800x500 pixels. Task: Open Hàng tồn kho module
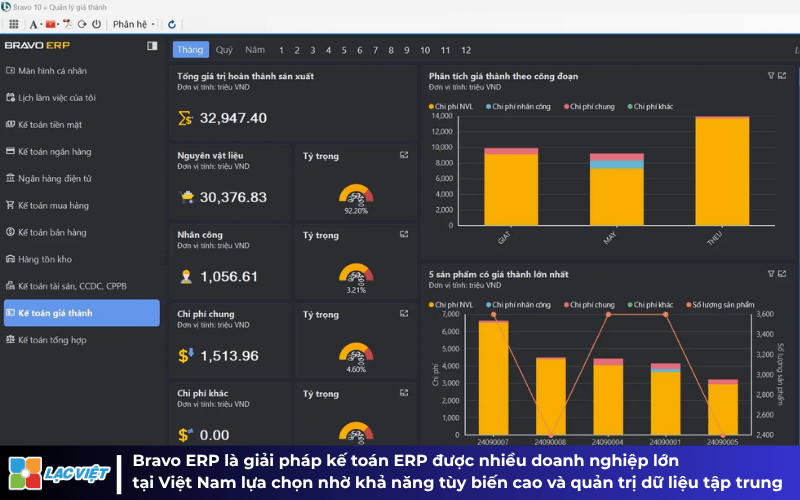[x=38, y=259]
